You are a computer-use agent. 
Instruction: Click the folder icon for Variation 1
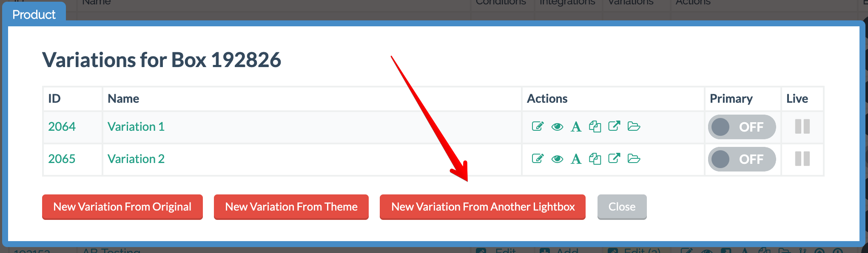(x=634, y=127)
